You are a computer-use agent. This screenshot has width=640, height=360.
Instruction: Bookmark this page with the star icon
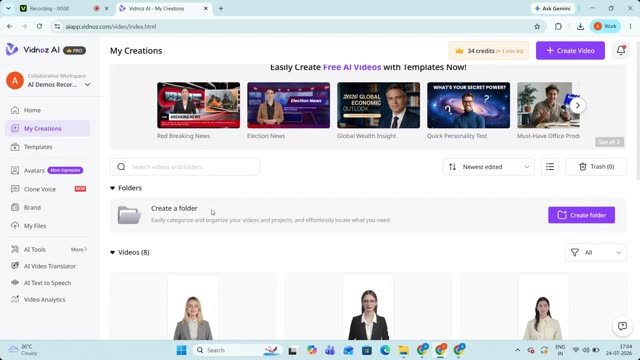537,27
